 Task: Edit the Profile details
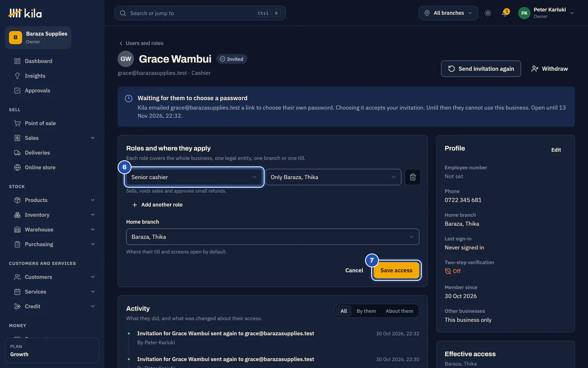click(556, 150)
